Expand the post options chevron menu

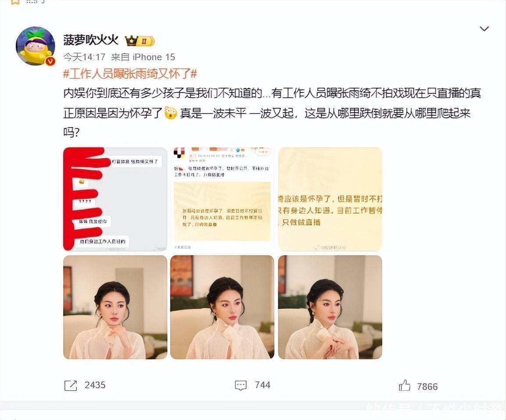[x=484, y=29]
